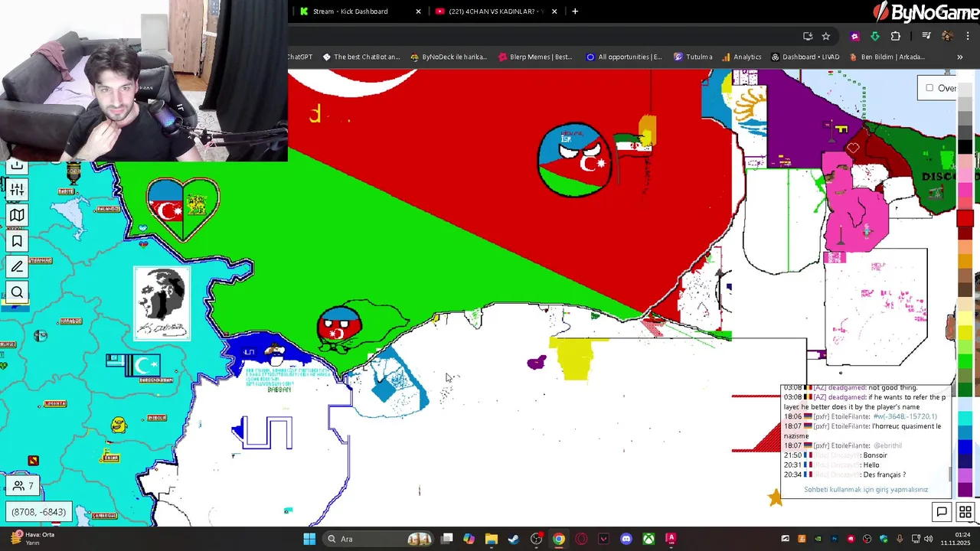Open the ByNoDeck ile harika bookmark

click(449, 57)
